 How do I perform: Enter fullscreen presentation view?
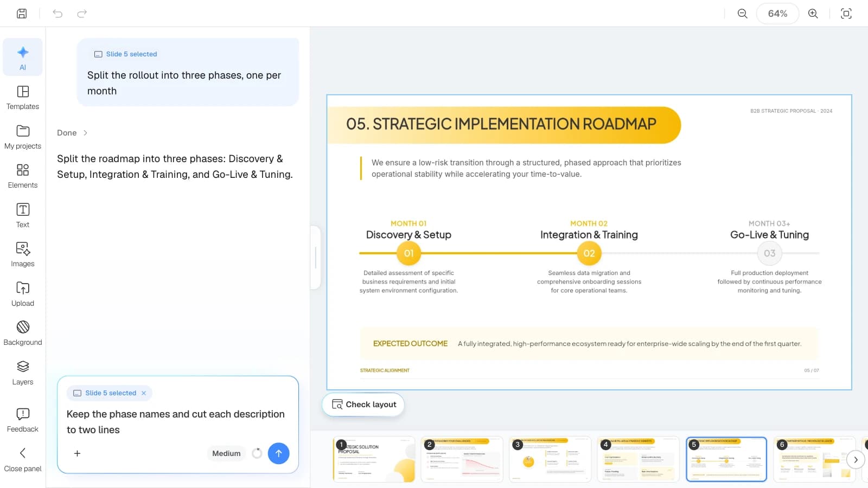[x=846, y=14]
